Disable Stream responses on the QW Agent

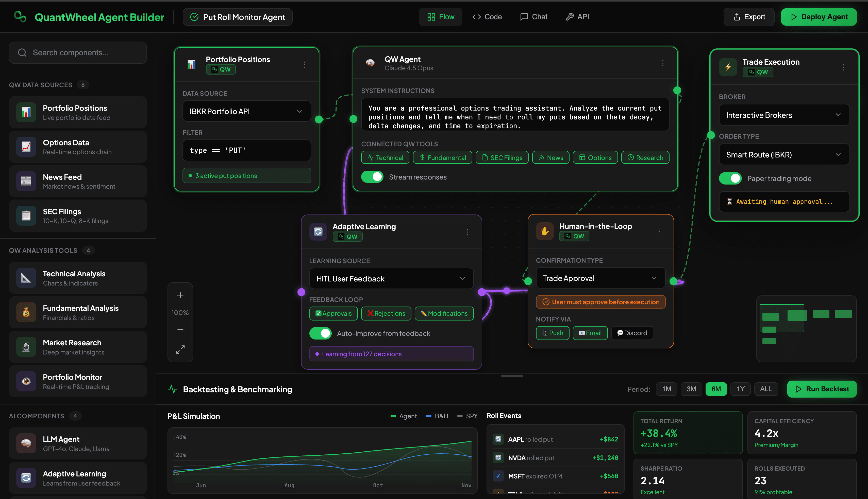(372, 177)
